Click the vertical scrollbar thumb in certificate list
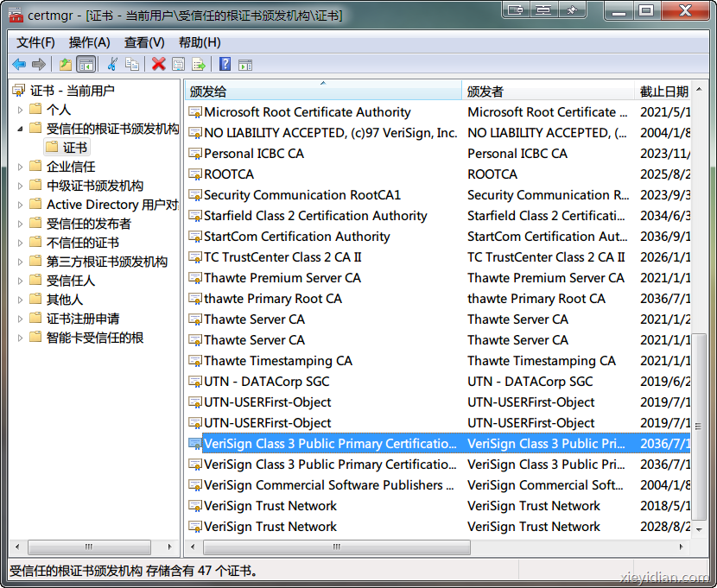 pyautogui.click(x=698, y=427)
